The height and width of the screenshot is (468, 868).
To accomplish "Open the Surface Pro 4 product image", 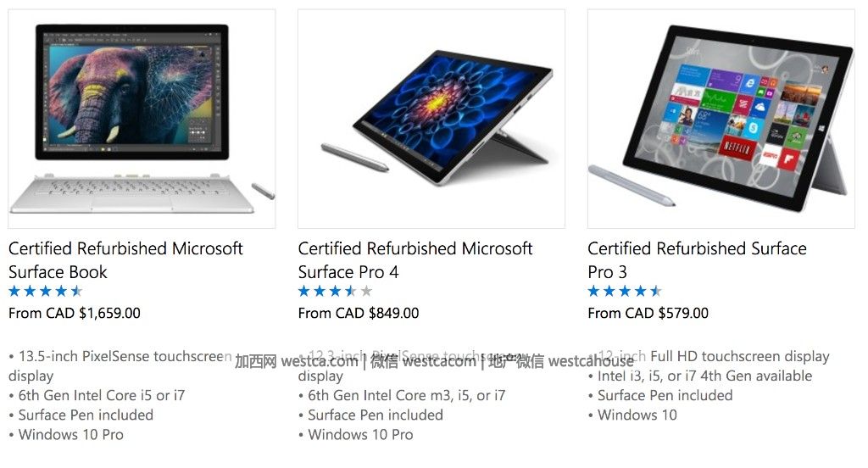I will 431,119.
